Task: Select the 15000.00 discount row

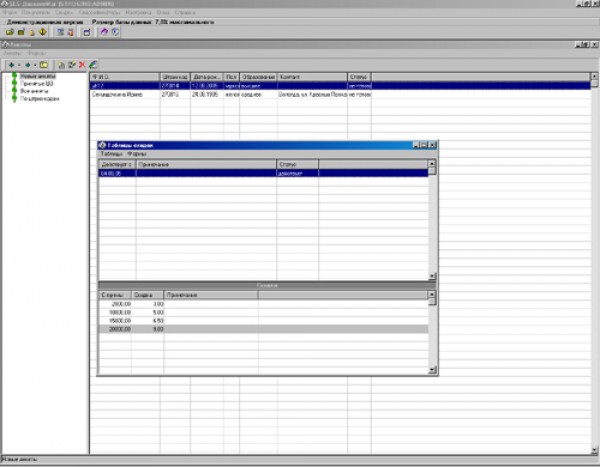Action: [x=263, y=321]
